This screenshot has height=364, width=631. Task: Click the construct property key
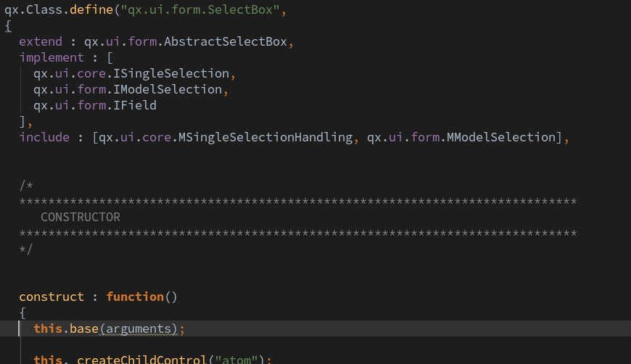(x=51, y=297)
